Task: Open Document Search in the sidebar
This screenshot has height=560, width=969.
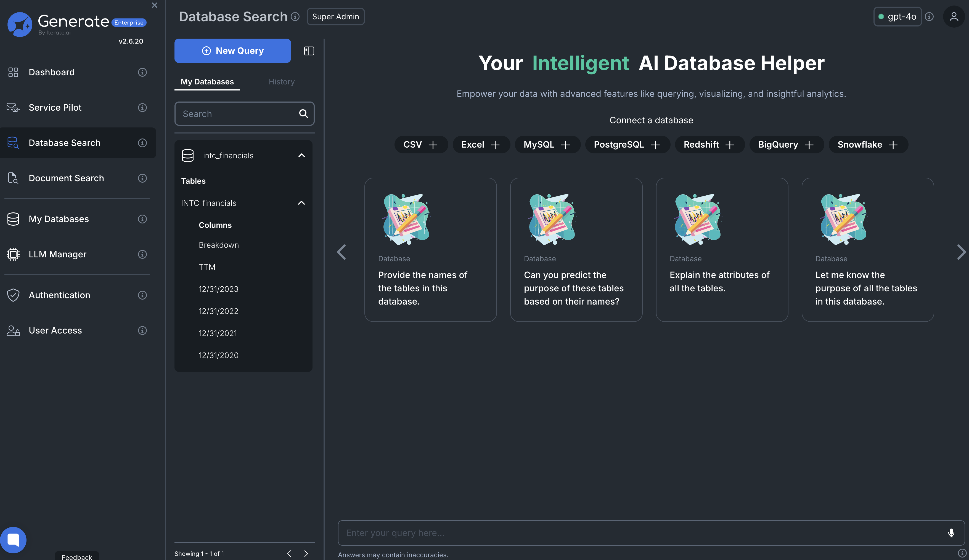Action: pos(66,178)
